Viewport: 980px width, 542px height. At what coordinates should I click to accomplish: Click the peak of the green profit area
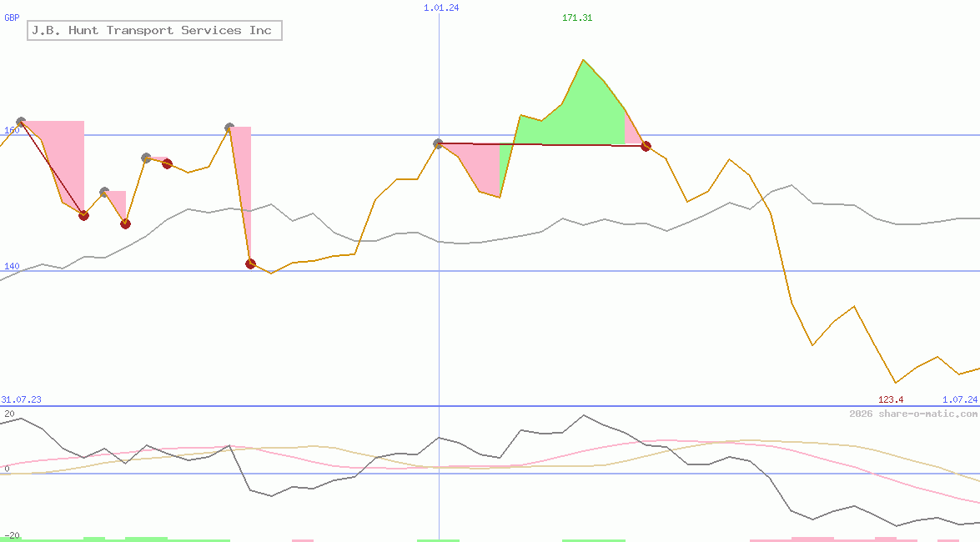pos(583,60)
